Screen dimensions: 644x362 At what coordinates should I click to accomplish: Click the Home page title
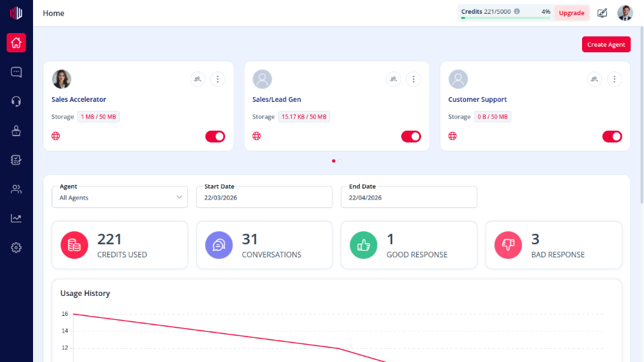click(54, 13)
